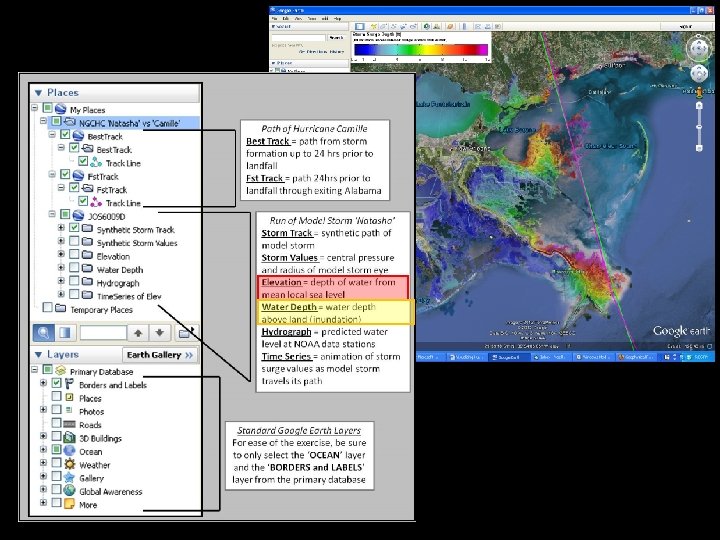
Task: Click the Gallery star icon
Action: (x=69, y=478)
